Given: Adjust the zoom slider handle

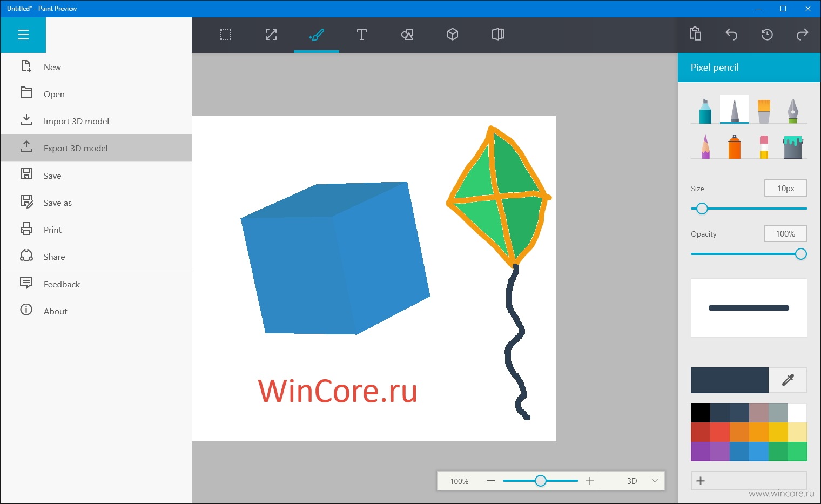Looking at the screenshot, I should coord(541,481).
